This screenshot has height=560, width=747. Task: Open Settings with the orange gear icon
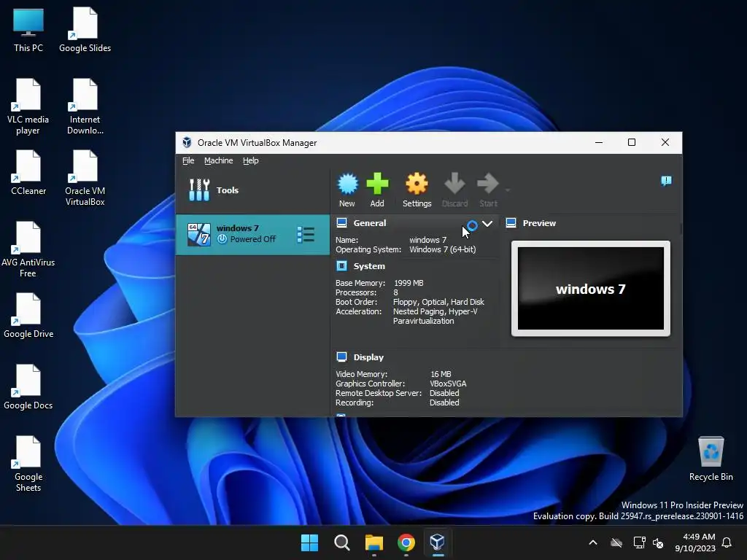coord(417,184)
